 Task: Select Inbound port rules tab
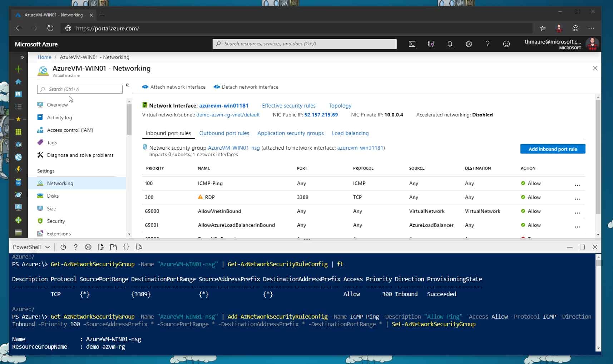click(x=168, y=133)
